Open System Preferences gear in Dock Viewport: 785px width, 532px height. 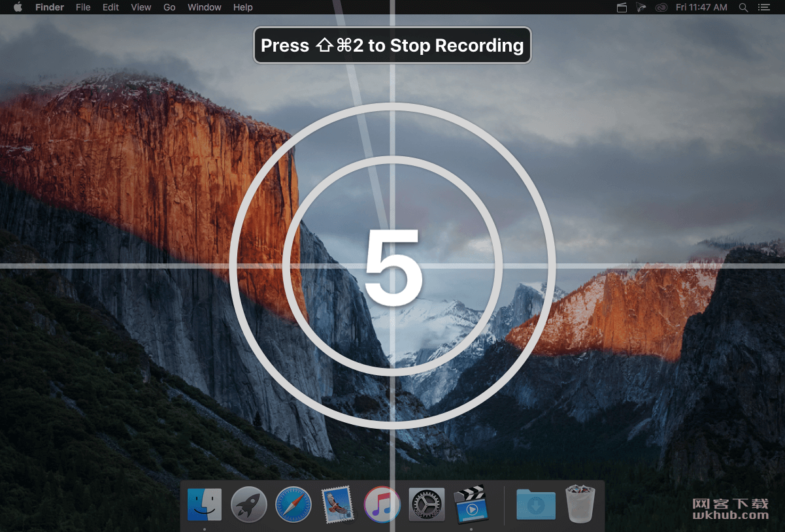point(427,504)
